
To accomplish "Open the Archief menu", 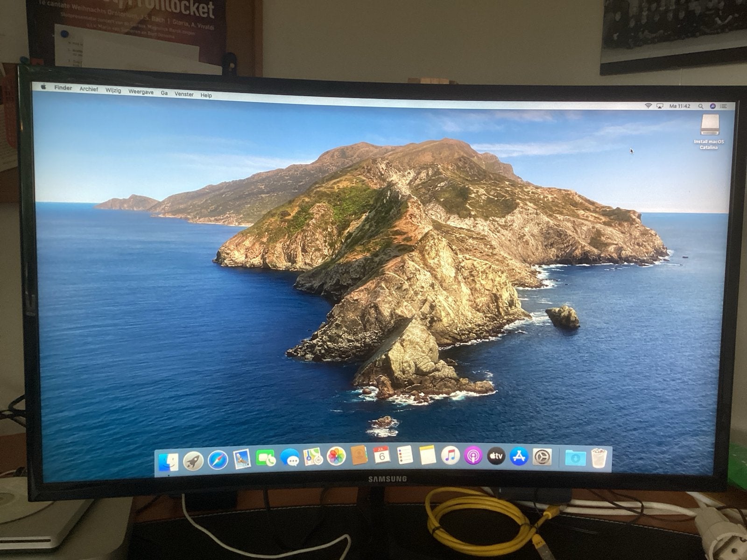I will click(89, 89).
